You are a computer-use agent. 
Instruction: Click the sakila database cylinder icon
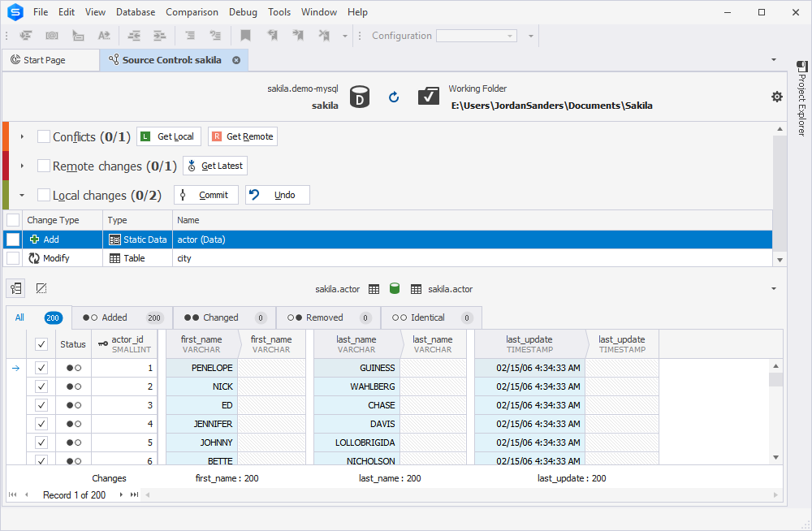(x=360, y=97)
